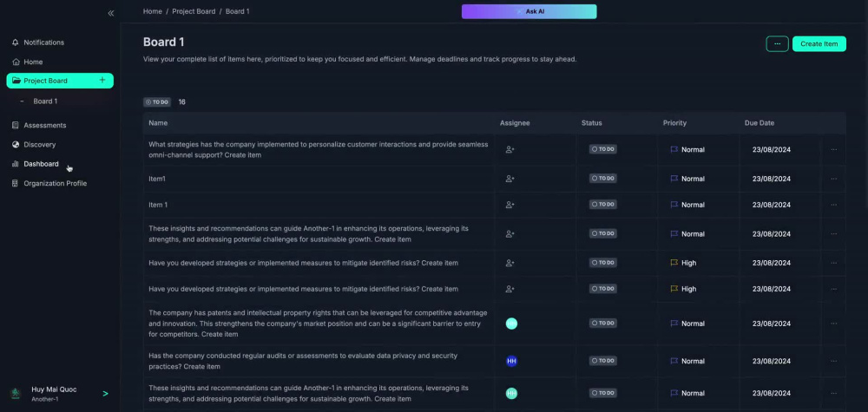This screenshot has height=412, width=868.
Task: Click the Home breadcrumb link
Action: coord(152,11)
